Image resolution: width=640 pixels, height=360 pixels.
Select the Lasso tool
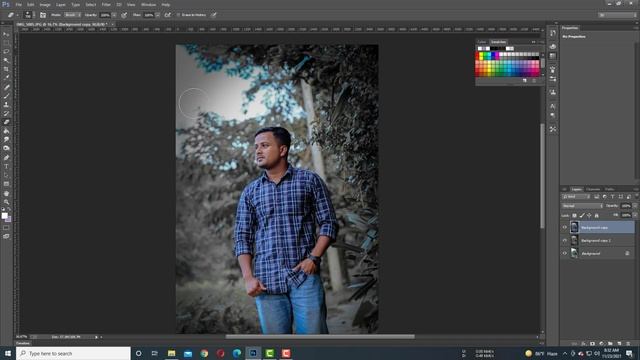(6, 52)
